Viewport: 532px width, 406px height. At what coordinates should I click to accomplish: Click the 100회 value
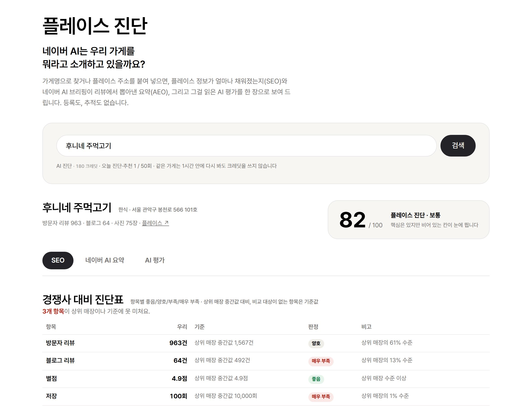(179, 396)
